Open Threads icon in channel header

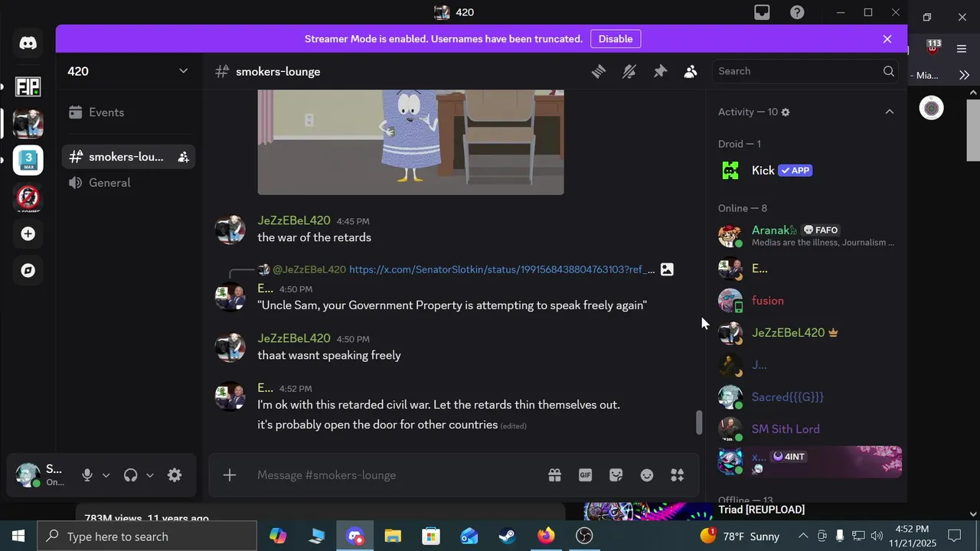599,71
